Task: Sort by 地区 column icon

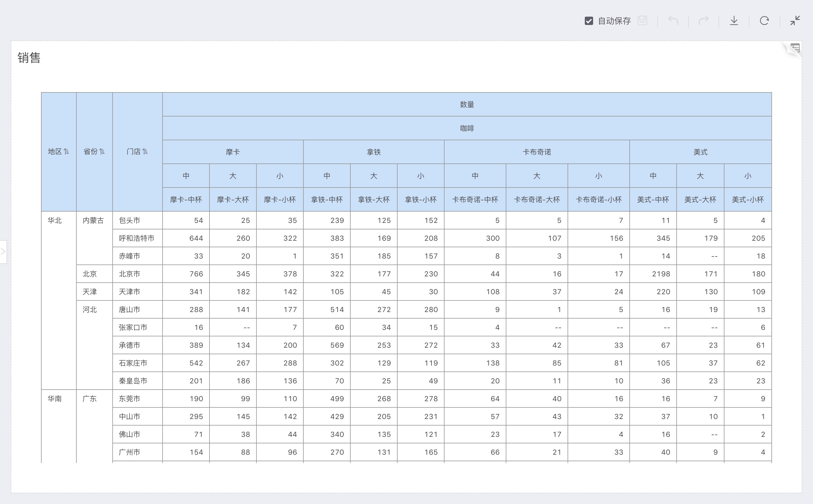Action: (66, 152)
